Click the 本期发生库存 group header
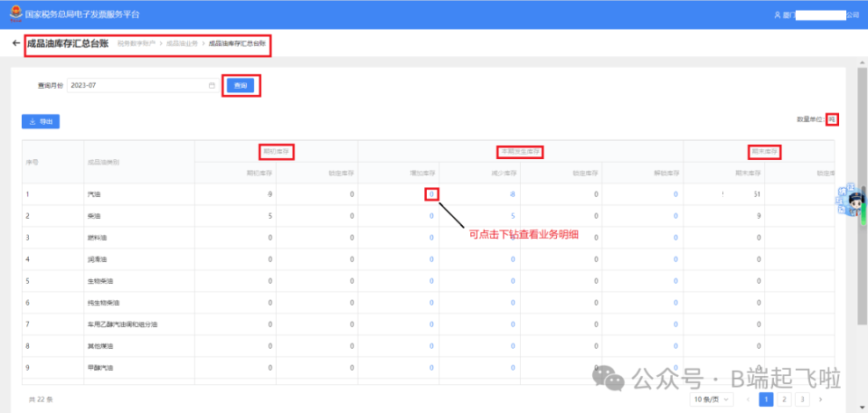The image size is (868, 413). point(521,151)
